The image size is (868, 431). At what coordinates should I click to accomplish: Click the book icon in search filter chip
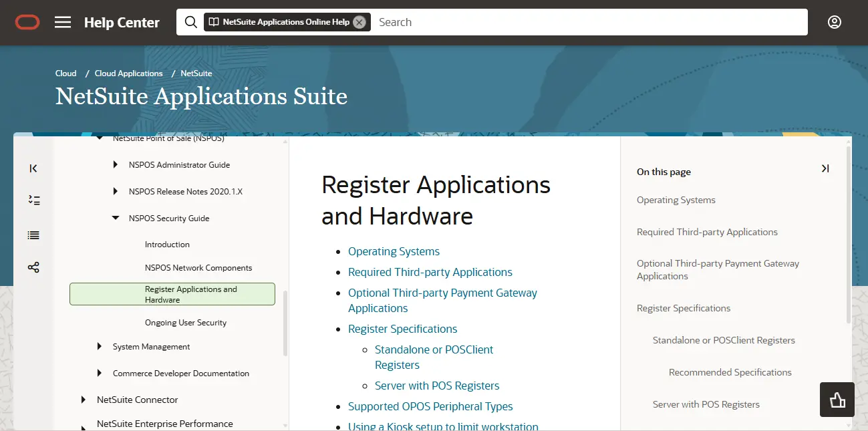[x=213, y=22]
